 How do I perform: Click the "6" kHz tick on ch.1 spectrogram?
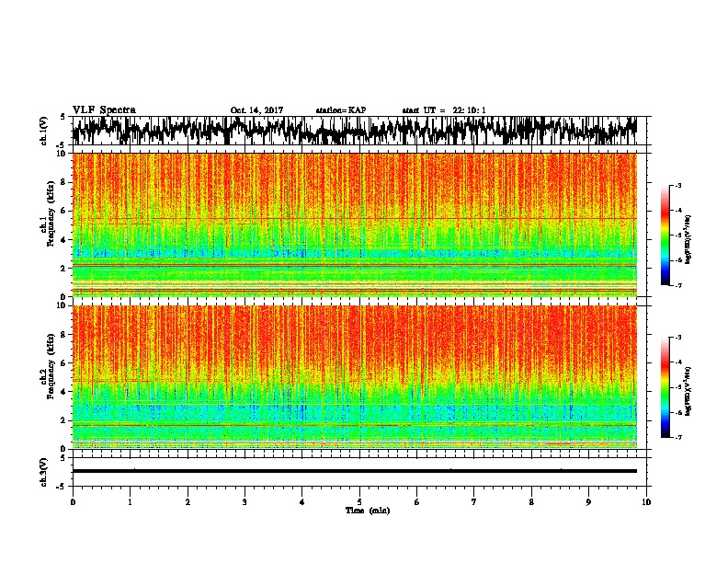pyautogui.click(x=64, y=211)
